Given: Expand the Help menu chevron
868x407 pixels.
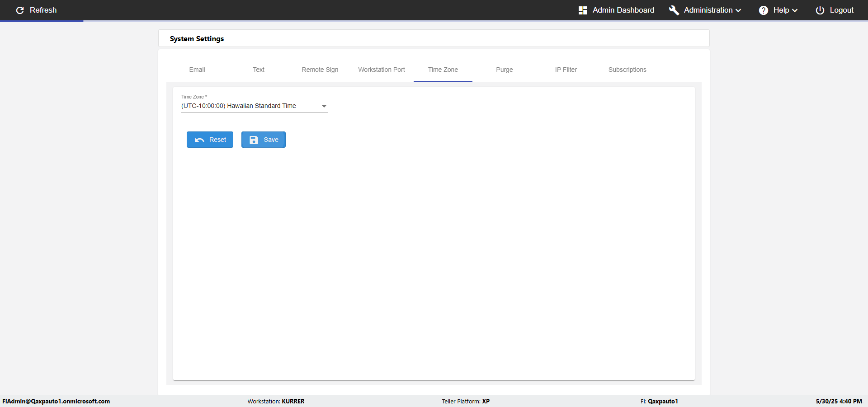Looking at the screenshot, I should pos(795,10).
